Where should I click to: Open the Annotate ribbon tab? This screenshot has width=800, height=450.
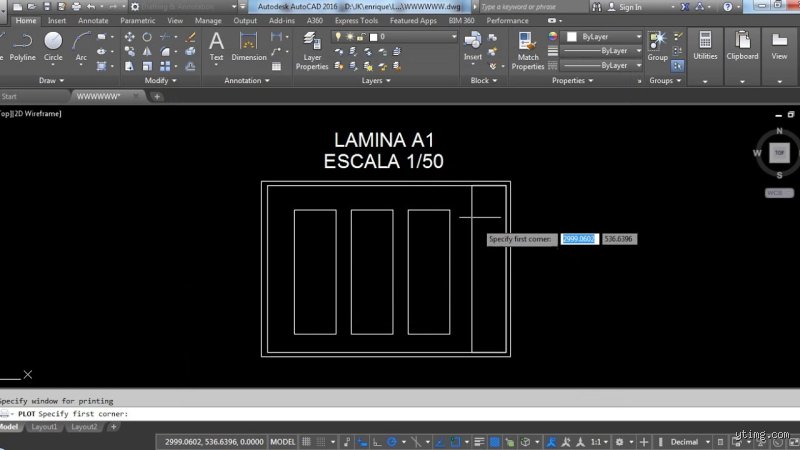(93, 21)
